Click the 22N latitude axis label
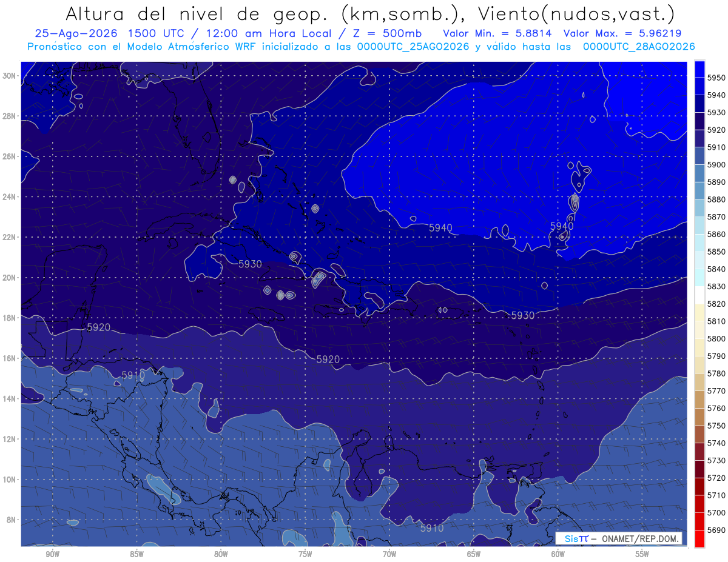The height and width of the screenshot is (562, 728). (9, 237)
